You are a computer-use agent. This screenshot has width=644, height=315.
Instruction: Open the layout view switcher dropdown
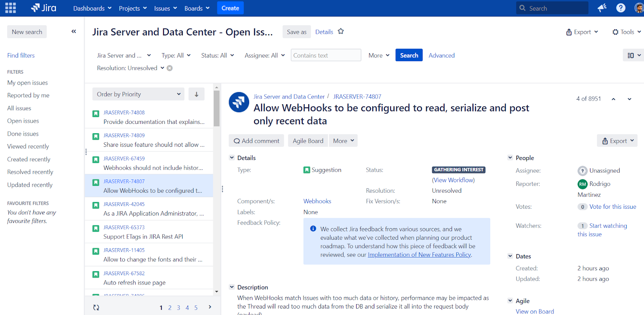coord(634,55)
